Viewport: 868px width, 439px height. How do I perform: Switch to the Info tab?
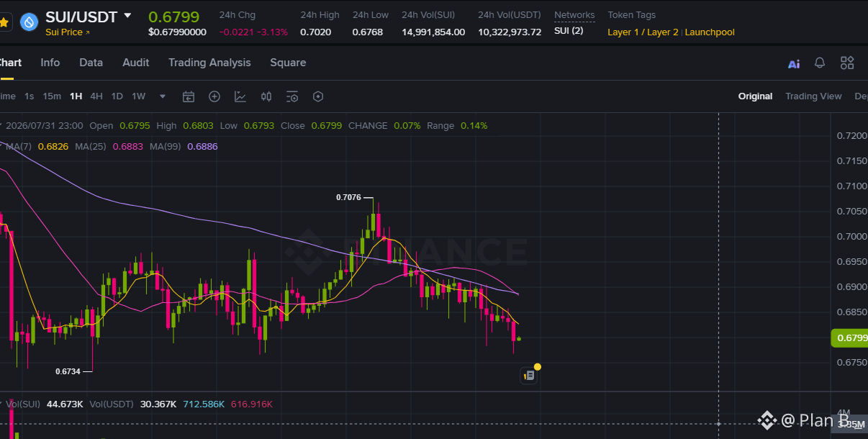point(50,63)
